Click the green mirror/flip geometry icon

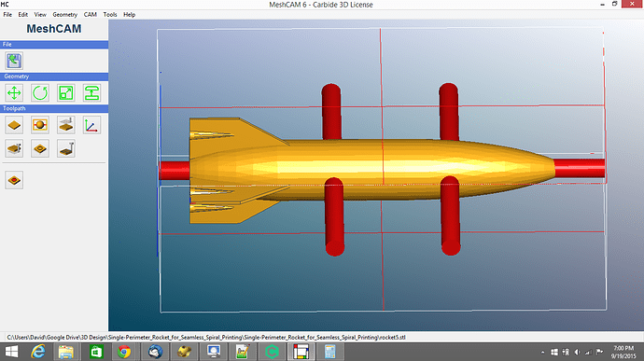(x=91, y=93)
